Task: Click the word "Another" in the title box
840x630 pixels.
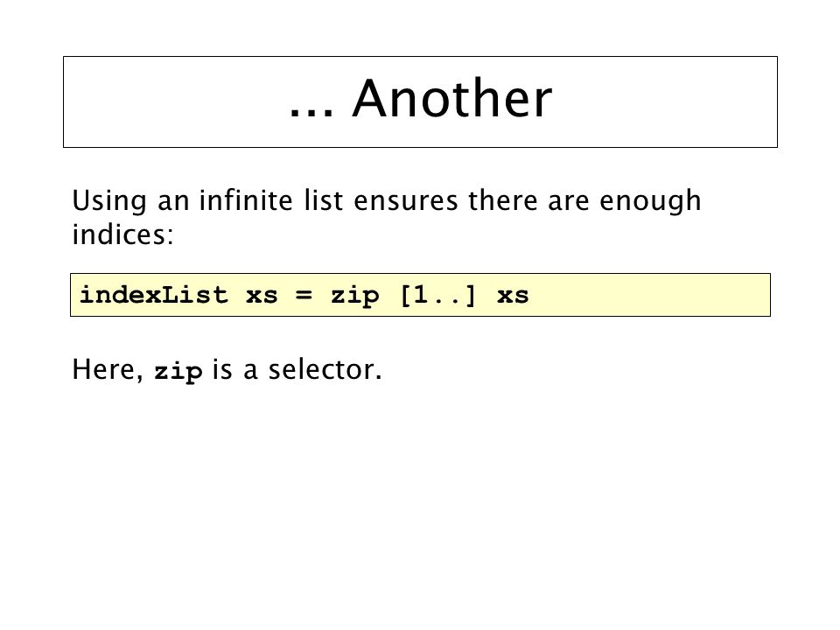Action: coord(452,99)
